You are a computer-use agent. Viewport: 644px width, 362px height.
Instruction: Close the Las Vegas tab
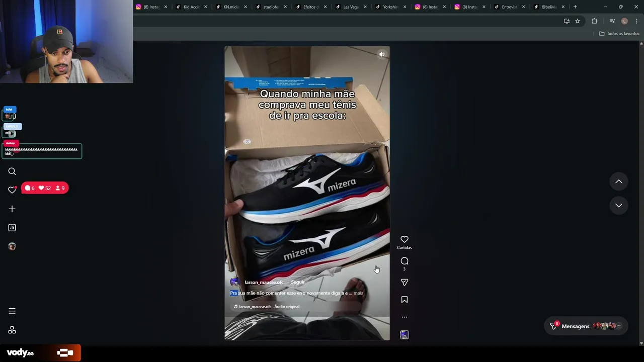tap(365, 7)
